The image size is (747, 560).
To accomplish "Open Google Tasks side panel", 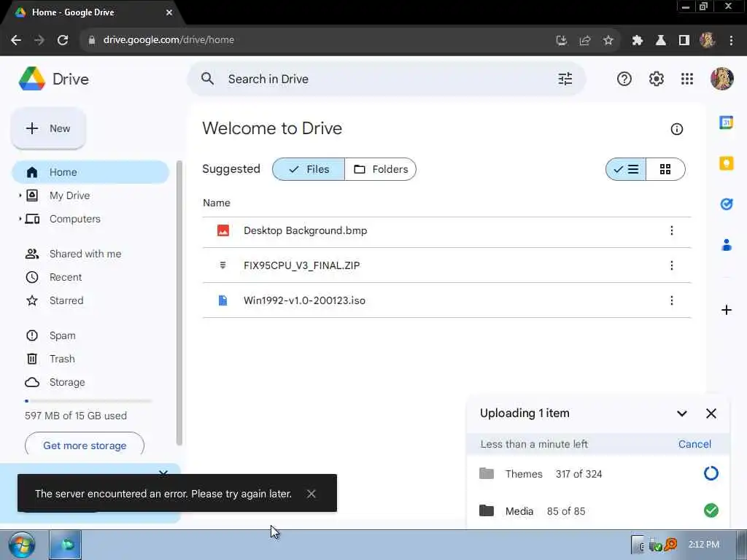I will 726,204.
